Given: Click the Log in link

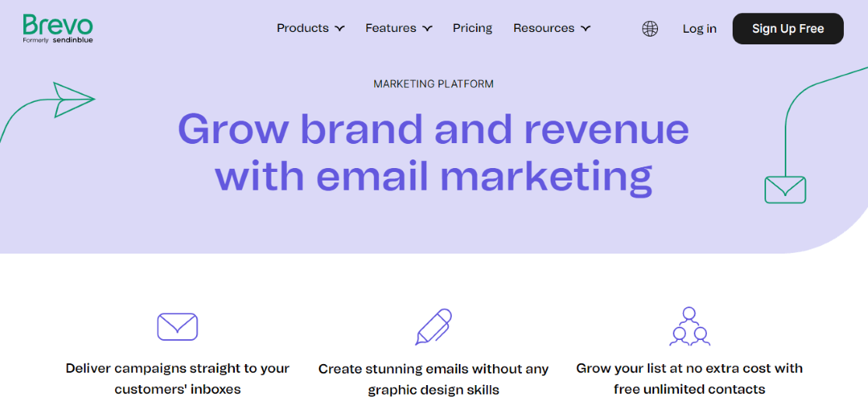Looking at the screenshot, I should [x=699, y=29].
